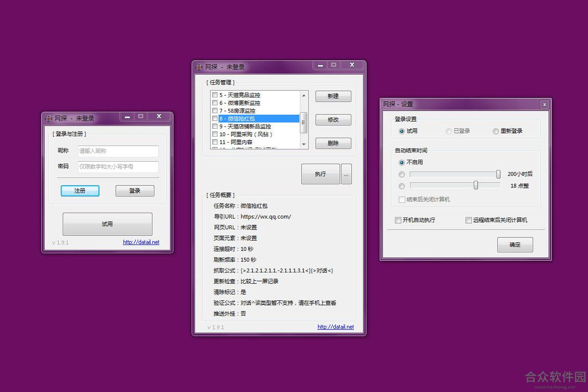Click the 修改 modify task button
588x392 pixels.
pos(333,120)
